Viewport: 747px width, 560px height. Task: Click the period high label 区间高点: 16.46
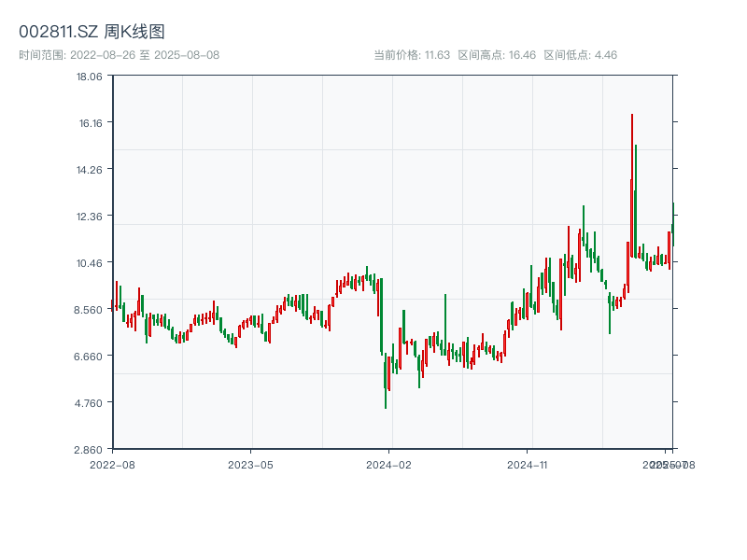[x=497, y=55]
